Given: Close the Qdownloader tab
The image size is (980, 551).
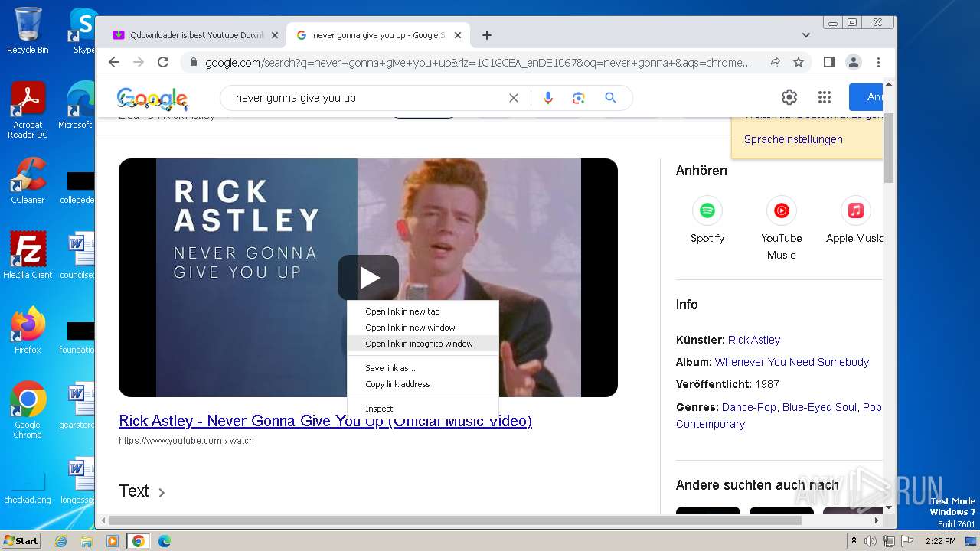Looking at the screenshot, I should click(x=275, y=35).
